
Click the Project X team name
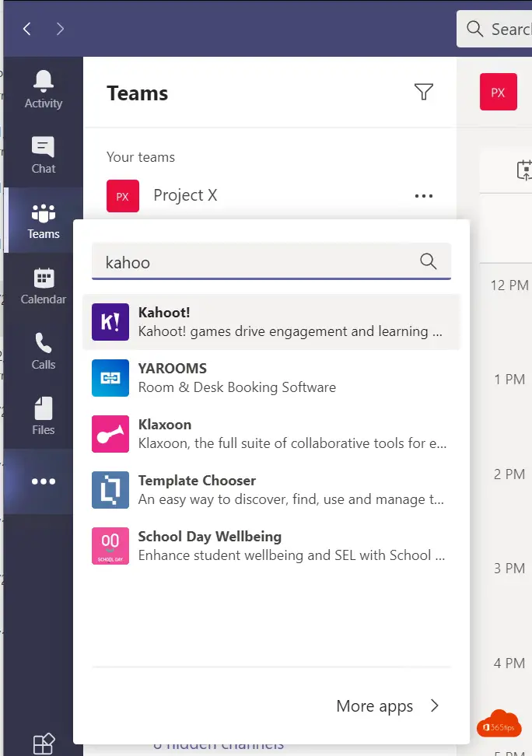[x=185, y=195]
